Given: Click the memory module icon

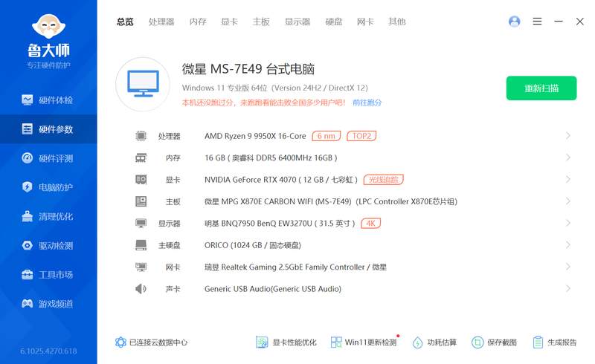Looking at the screenshot, I should coord(141,157).
